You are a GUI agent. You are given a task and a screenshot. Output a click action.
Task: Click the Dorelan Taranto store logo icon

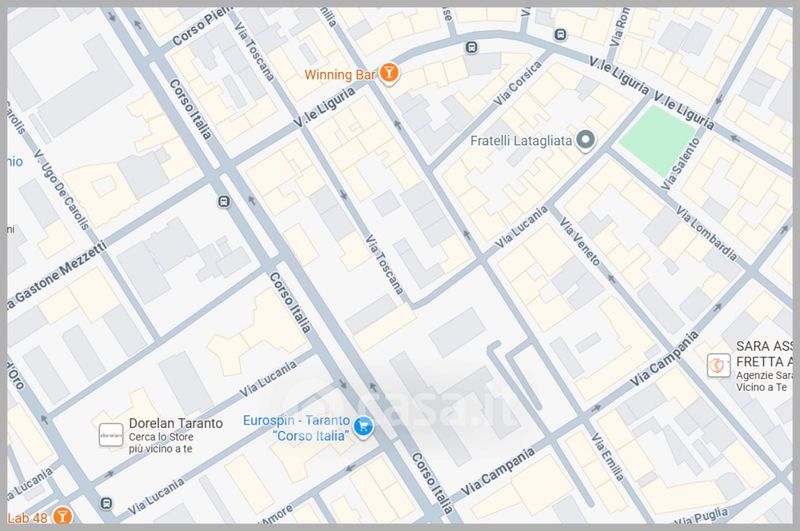111,435
